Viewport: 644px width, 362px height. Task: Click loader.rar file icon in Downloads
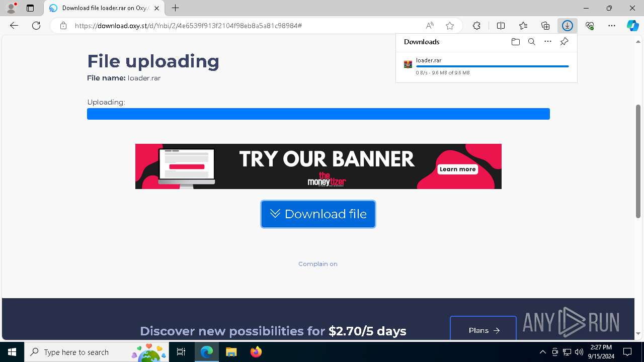(x=408, y=64)
